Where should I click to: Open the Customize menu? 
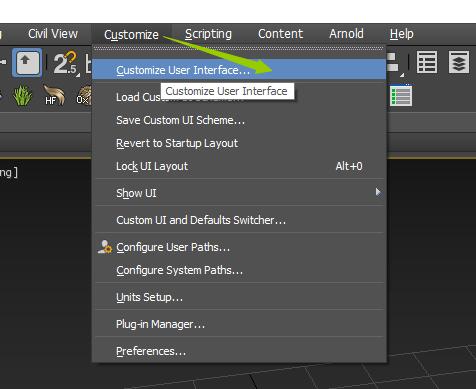coord(131,34)
